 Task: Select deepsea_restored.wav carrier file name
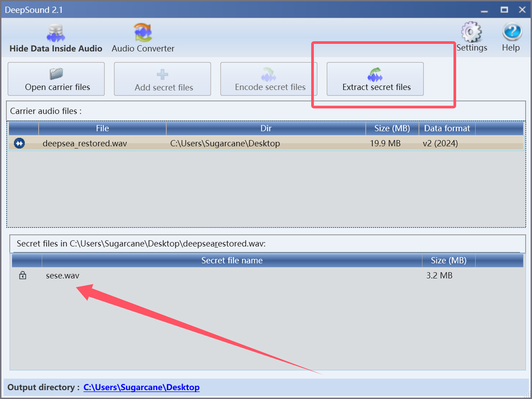point(85,144)
